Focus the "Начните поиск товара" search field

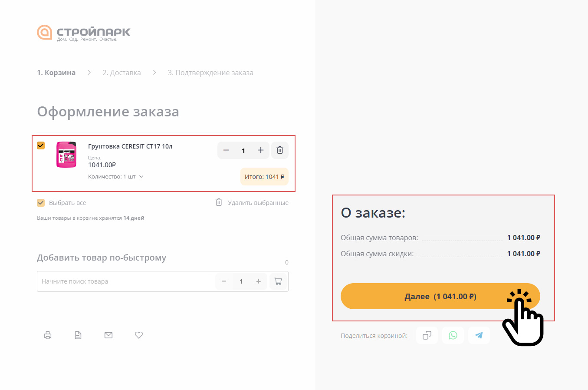click(x=126, y=281)
